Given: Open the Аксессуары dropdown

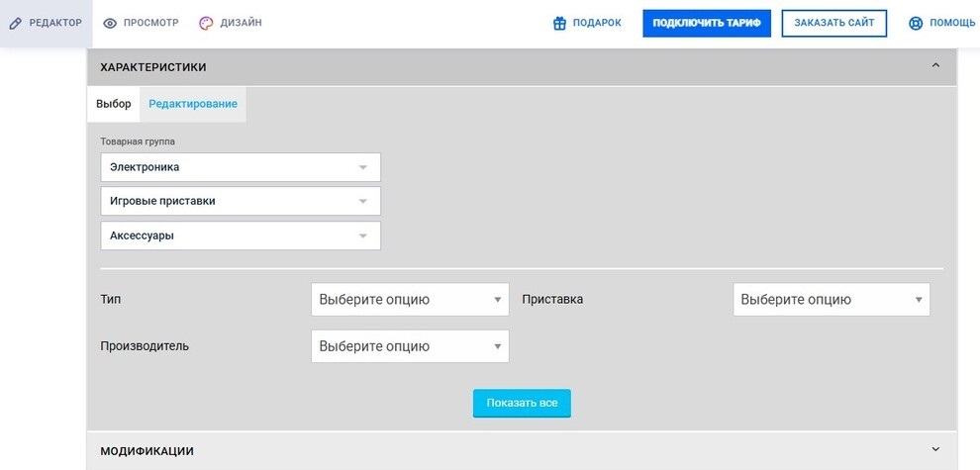Looking at the screenshot, I should pyautogui.click(x=241, y=235).
